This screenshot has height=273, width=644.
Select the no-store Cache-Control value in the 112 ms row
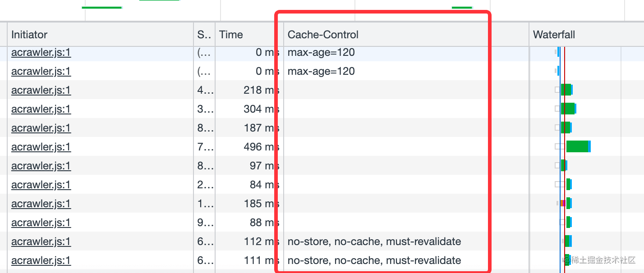tap(374, 241)
